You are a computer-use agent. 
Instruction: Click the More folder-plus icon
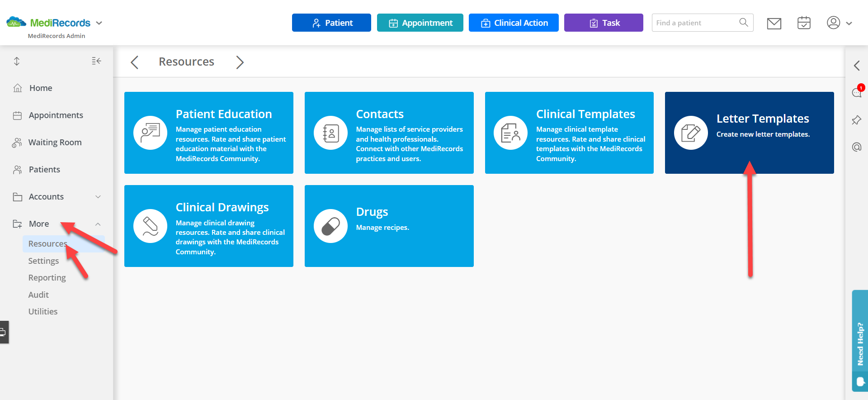18,224
